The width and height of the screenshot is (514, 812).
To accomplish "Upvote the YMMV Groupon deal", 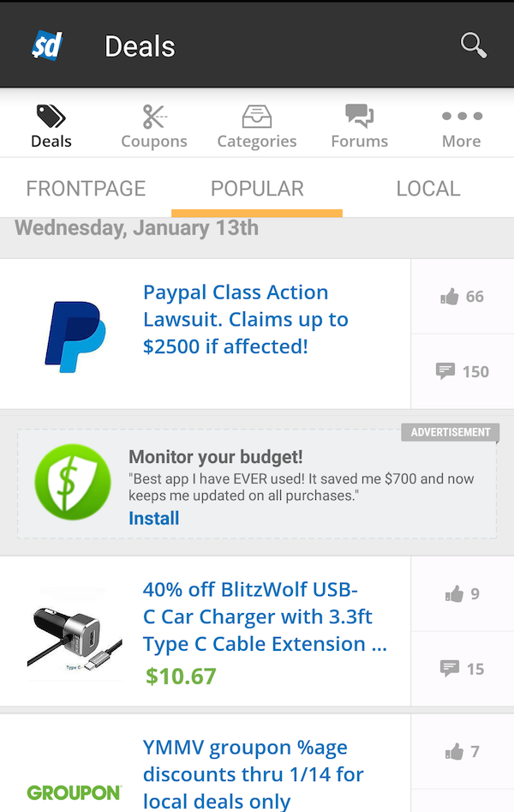I will click(x=462, y=751).
